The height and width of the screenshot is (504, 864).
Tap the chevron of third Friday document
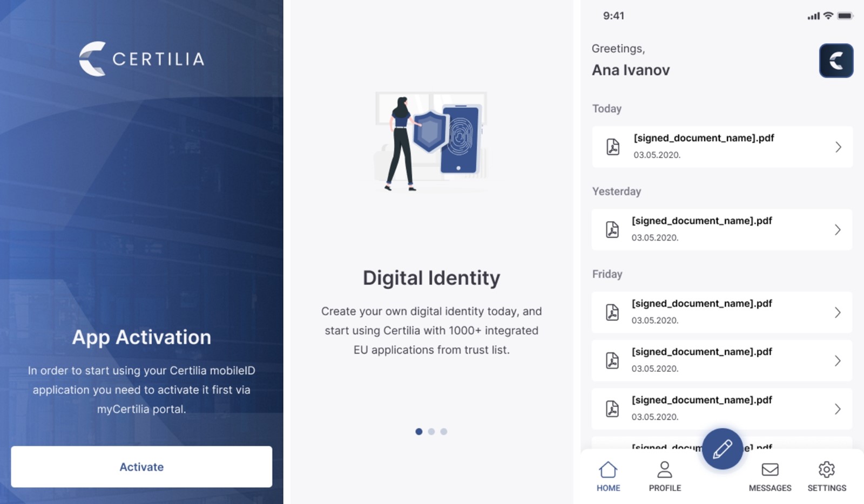[x=838, y=409]
